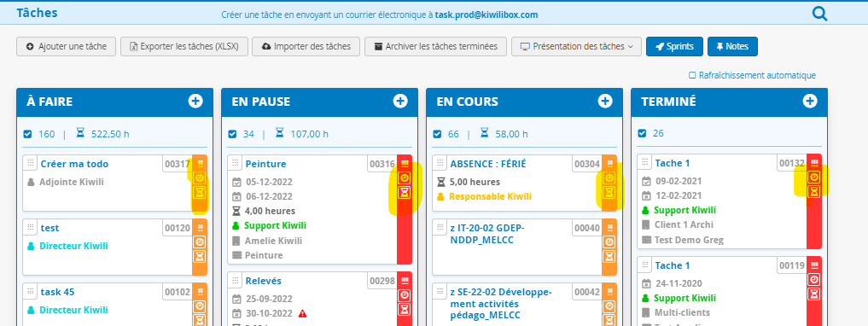Image resolution: width=868 pixels, height=326 pixels.
Task: Click task number 00317 badge
Action: [178, 164]
